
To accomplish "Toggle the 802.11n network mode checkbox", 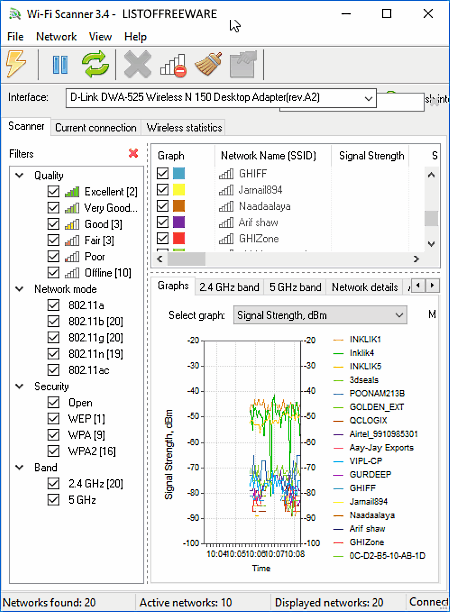I will [53, 354].
